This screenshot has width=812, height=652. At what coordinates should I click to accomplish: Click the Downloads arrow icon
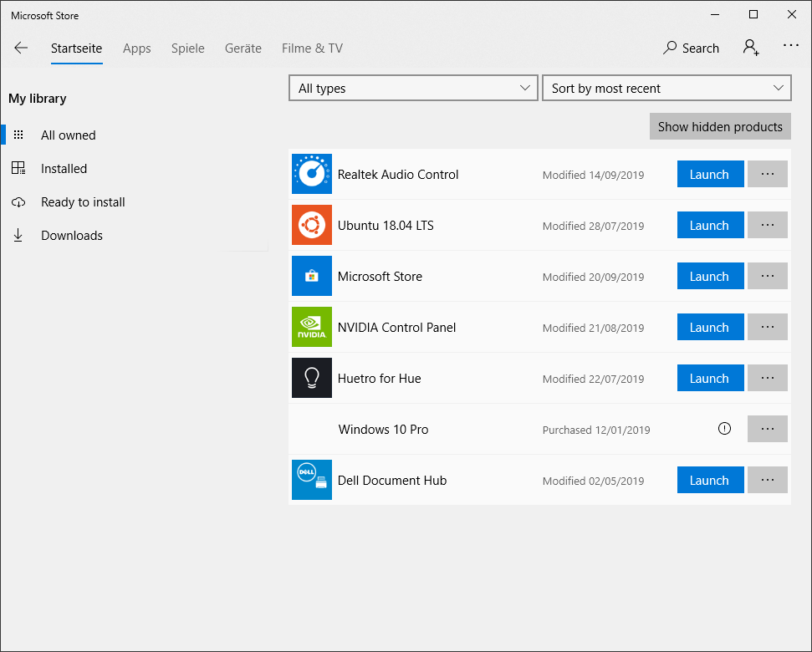point(18,236)
